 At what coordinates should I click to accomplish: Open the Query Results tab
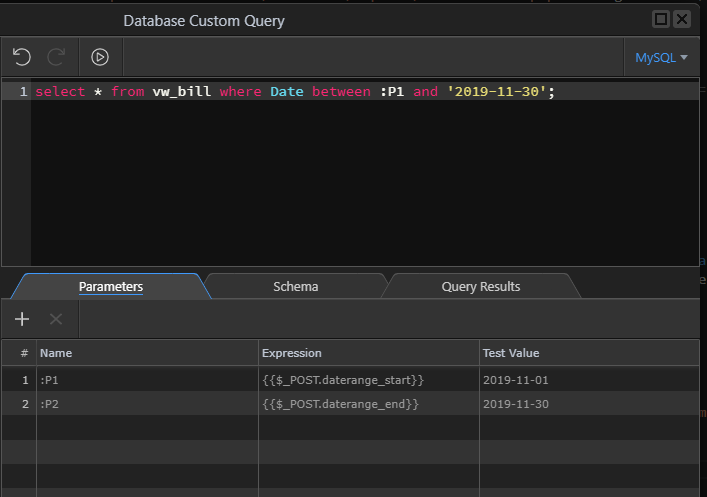click(x=481, y=286)
